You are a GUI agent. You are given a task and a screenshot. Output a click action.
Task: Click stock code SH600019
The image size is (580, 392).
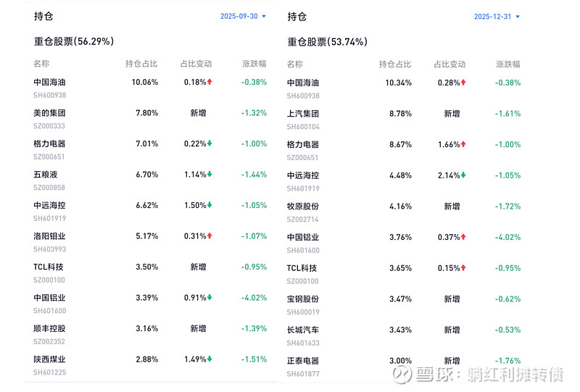[303, 312]
